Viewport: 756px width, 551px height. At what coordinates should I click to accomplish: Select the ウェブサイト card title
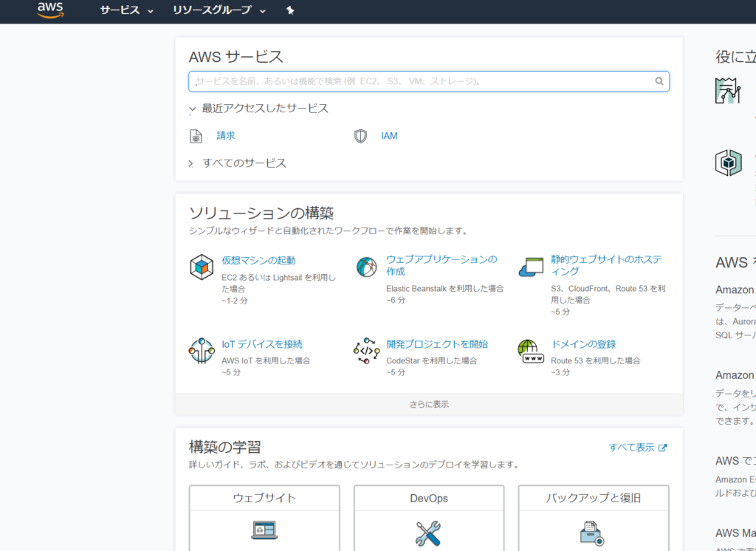click(264, 498)
